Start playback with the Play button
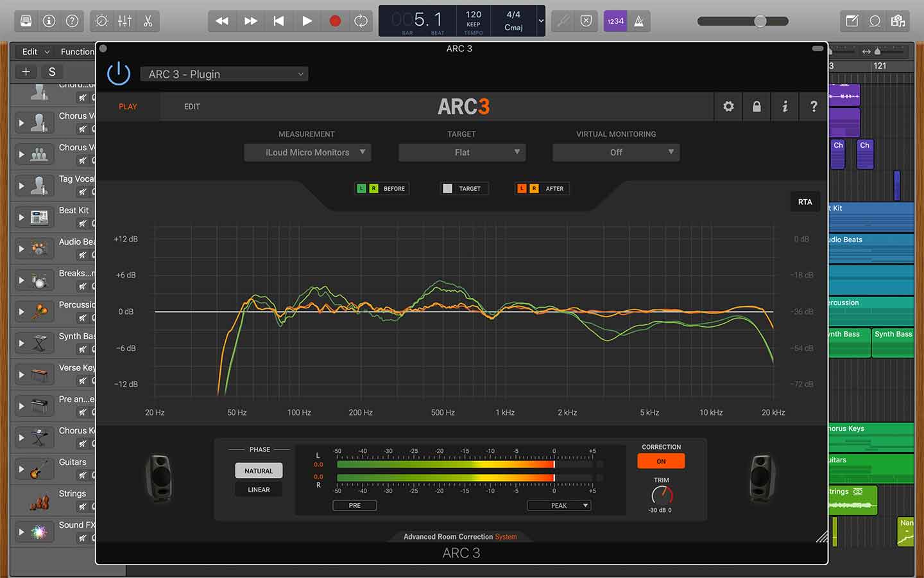 (307, 21)
